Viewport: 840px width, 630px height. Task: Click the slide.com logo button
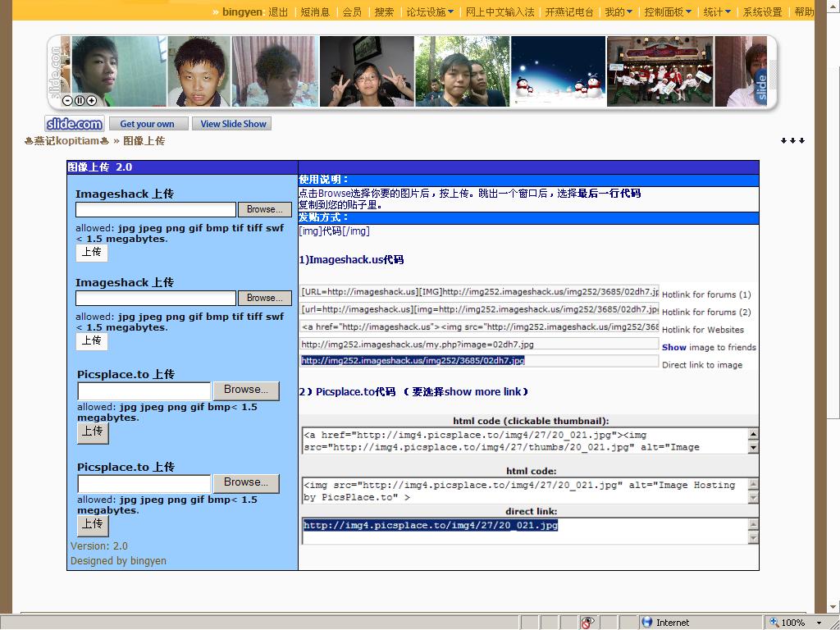point(74,124)
